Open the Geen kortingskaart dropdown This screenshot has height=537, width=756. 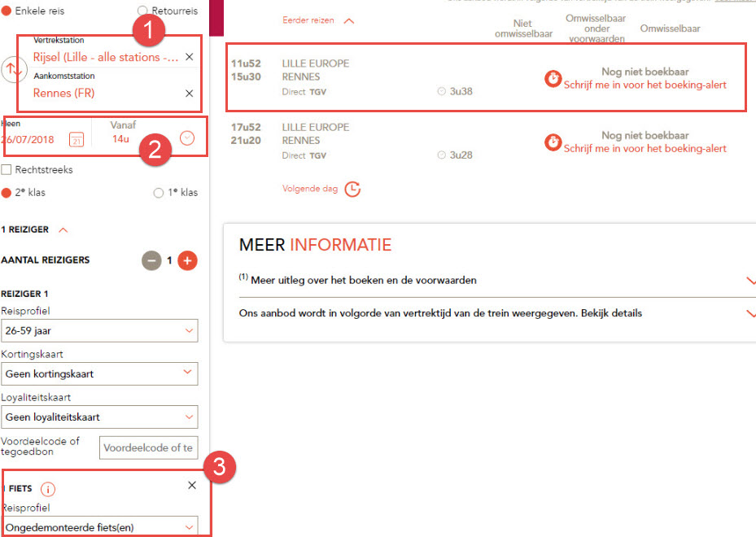pos(99,374)
